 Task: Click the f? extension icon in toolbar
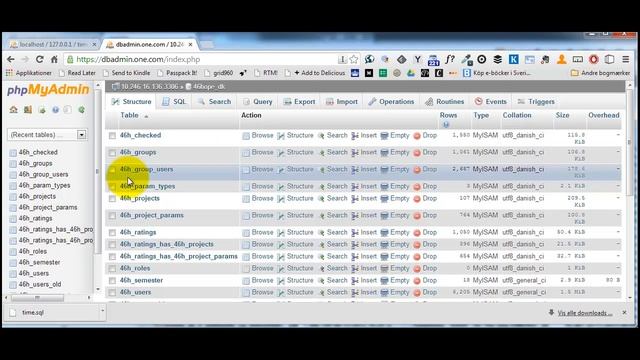(x=450, y=59)
